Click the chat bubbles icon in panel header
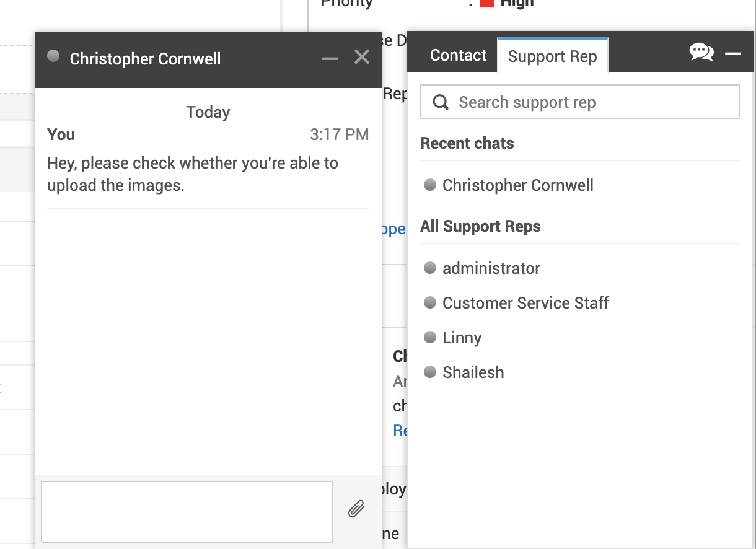Image resolution: width=756 pixels, height=549 pixels. point(701,53)
